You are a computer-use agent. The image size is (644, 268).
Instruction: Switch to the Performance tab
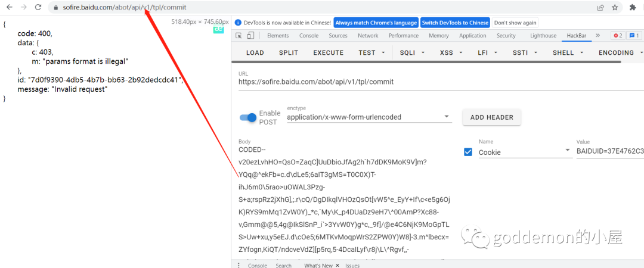click(x=403, y=36)
